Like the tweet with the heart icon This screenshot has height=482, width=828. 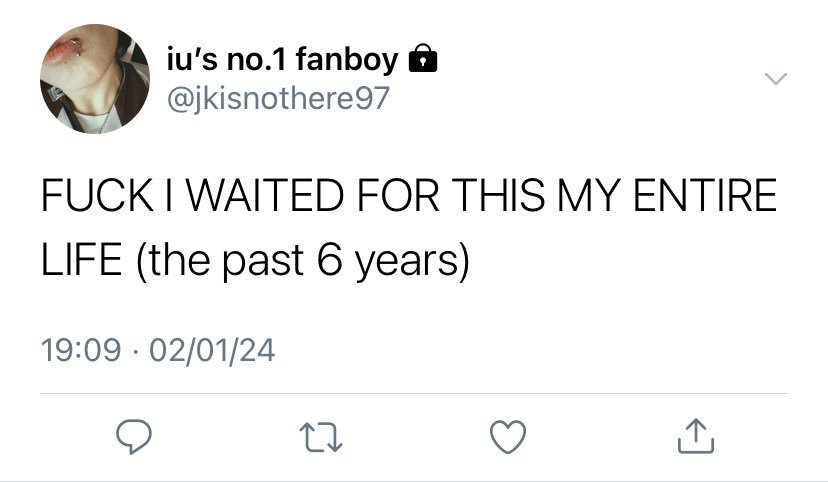[x=509, y=436]
